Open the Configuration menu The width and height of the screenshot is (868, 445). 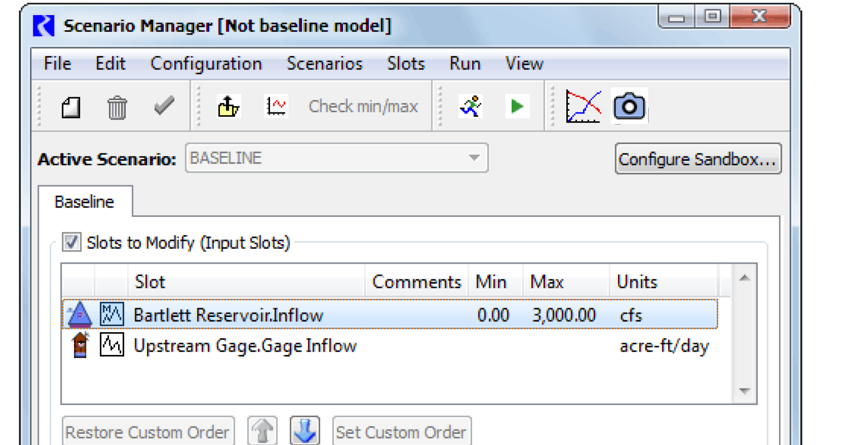[x=206, y=64]
